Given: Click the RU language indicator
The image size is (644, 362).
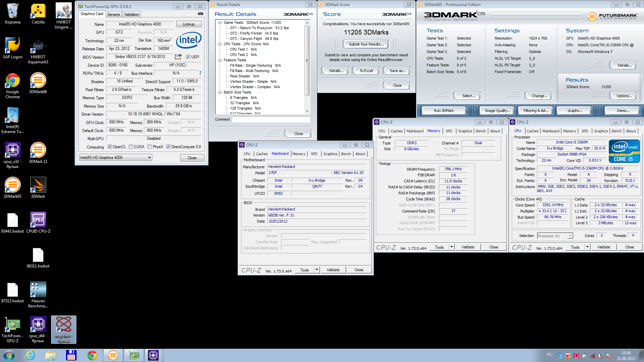Looking at the screenshot, I should point(549,354).
